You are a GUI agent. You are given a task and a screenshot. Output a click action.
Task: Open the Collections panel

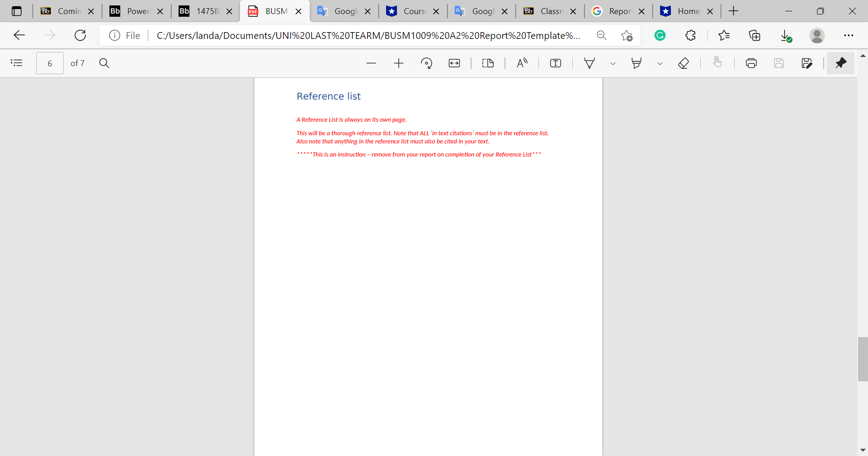[755, 35]
